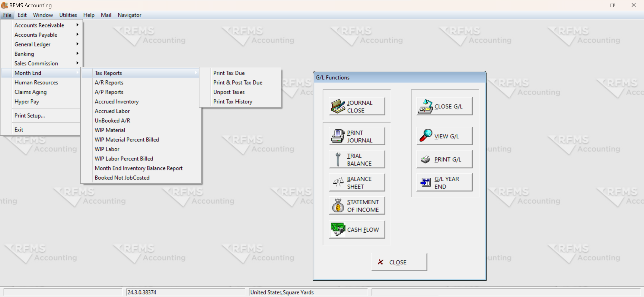Image resolution: width=644 pixels, height=297 pixels.
Task: Open the Utilities menu
Action: point(68,15)
